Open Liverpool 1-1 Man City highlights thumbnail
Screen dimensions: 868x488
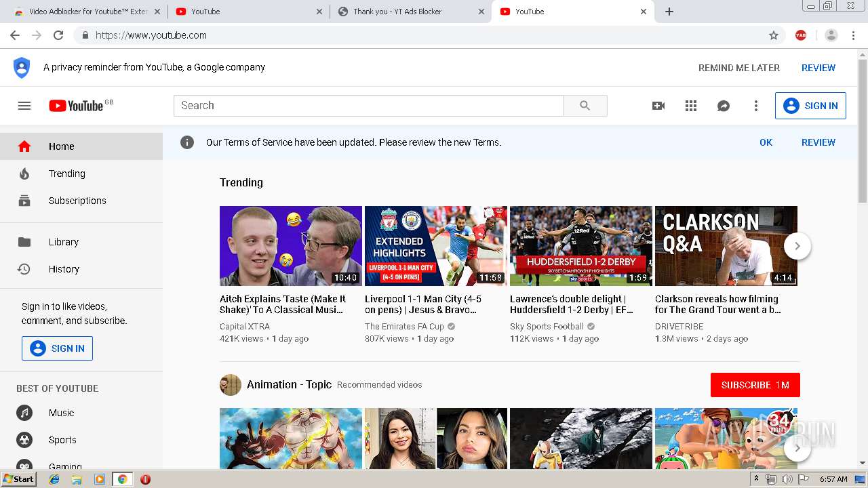436,246
